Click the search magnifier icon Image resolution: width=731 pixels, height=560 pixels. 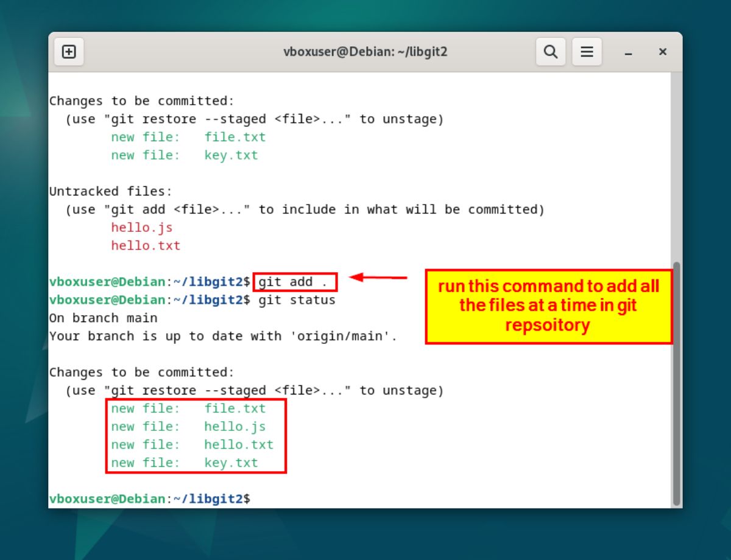coord(551,52)
